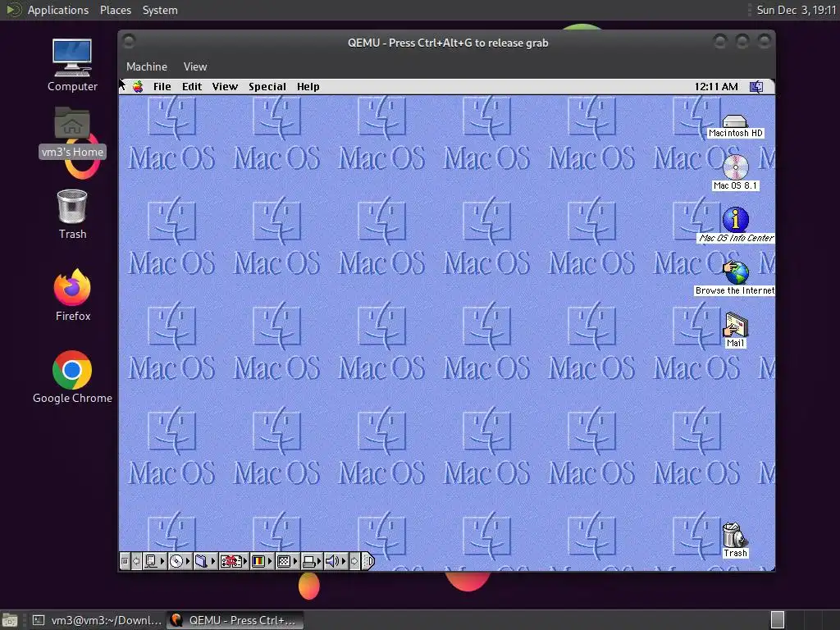Open the File Sharing folder strip module
Image resolution: width=840 pixels, height=630 pixels.
tap(204, 561)
